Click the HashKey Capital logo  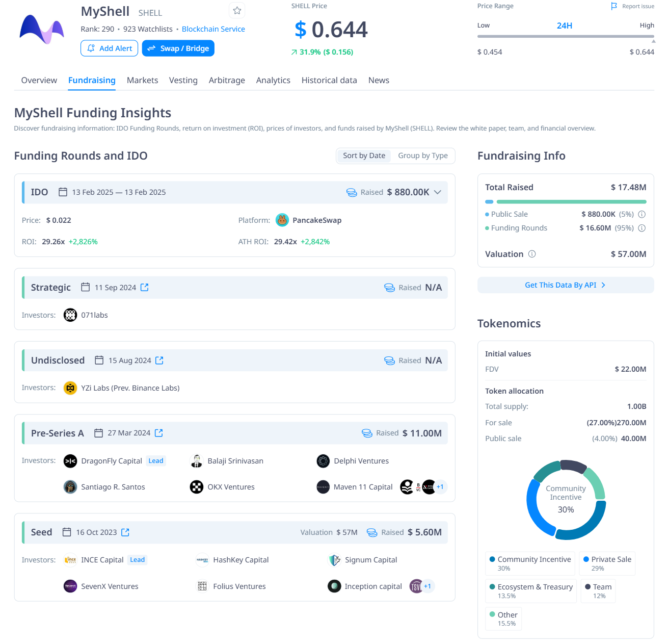tap(202, 560)
